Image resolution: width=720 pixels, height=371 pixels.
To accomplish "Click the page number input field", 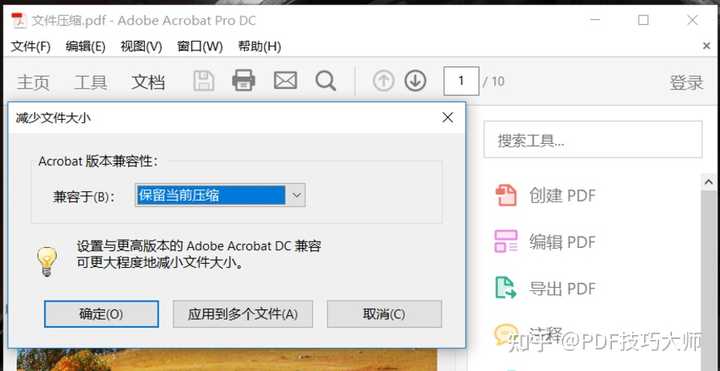I will click(461, 81).
